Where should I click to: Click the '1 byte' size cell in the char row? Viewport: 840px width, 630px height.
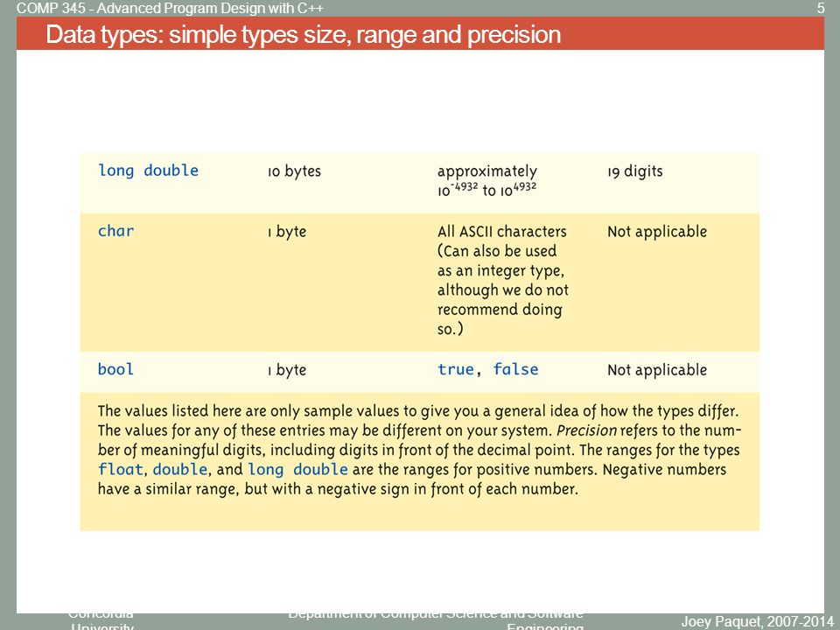coord(287,232)
